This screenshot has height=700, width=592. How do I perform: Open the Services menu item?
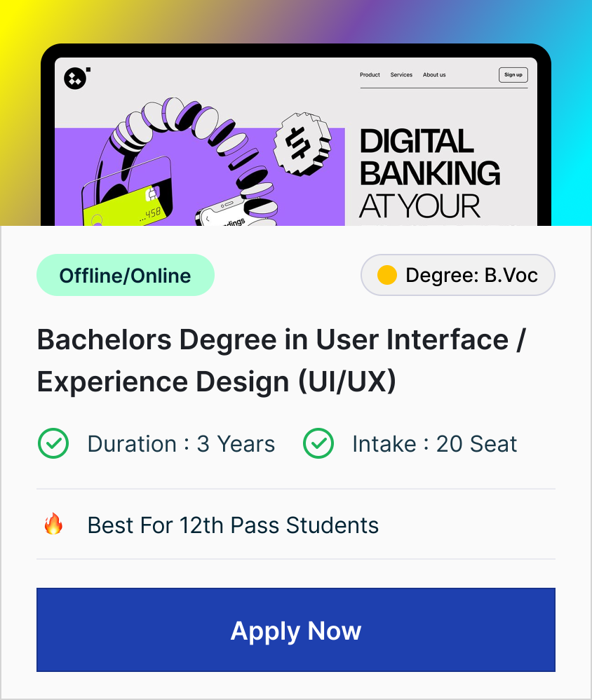[401, 75]
